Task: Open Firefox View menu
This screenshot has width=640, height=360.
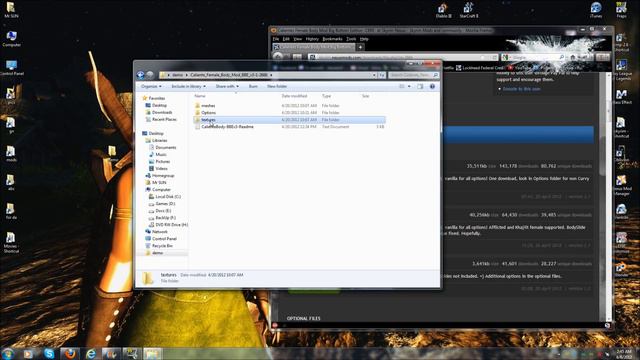Action: point(298,39)
